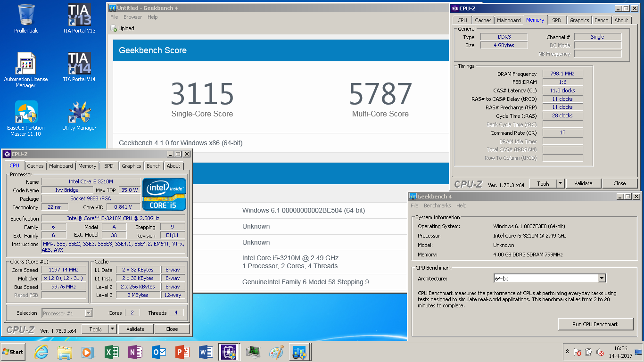
Task: Open Graphics tab in CPU-Z Memory window
Action: click(579, 20)
